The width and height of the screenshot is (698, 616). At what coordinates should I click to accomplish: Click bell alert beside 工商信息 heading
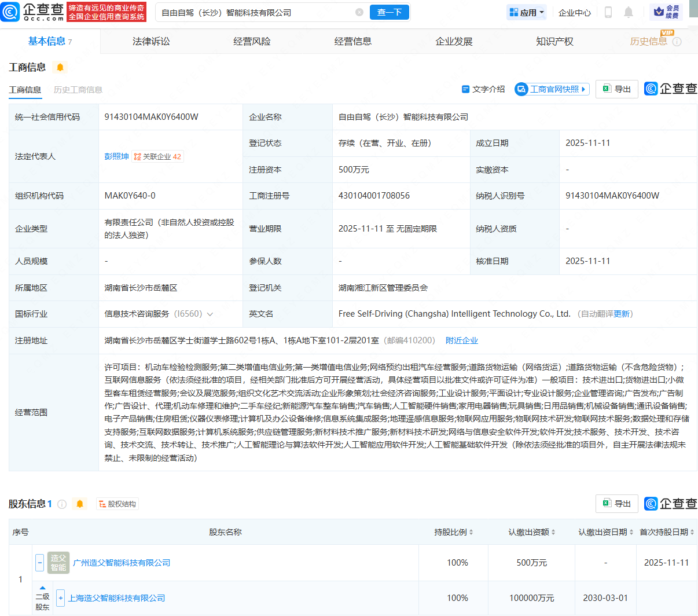pos(60,67)
